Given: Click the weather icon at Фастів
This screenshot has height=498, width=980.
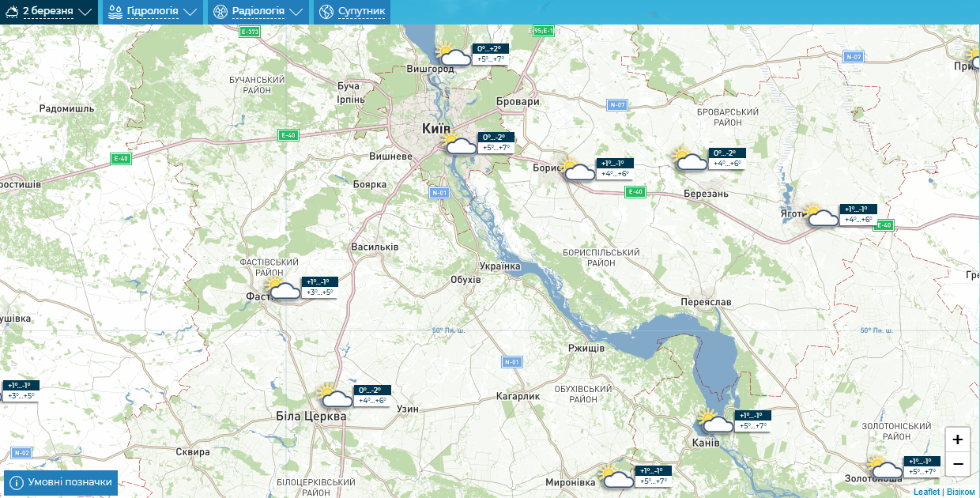Looking at the screenshot, I should (284, 288).
